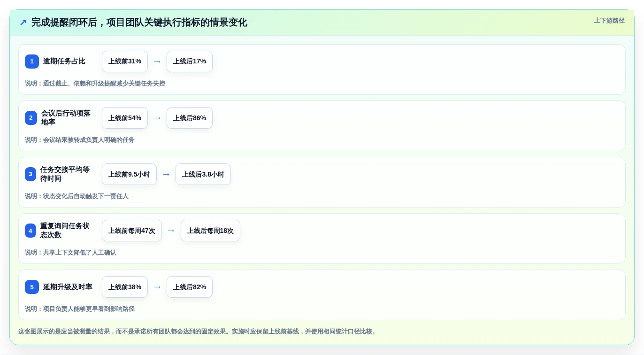
Task: Click the number 4 badge for 重复询问任务状态次数
Action: (x=31, y=231)
